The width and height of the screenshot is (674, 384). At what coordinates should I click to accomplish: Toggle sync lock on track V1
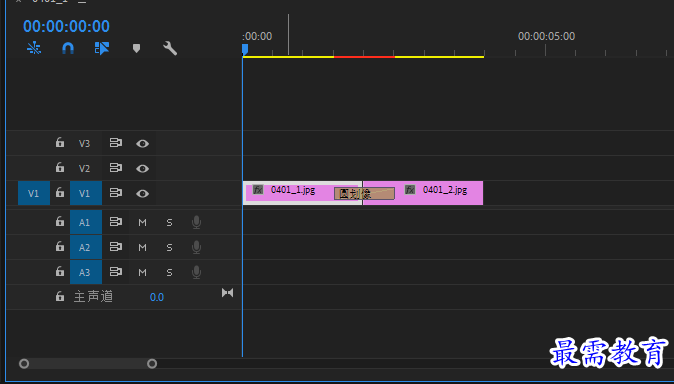[116, 193]
